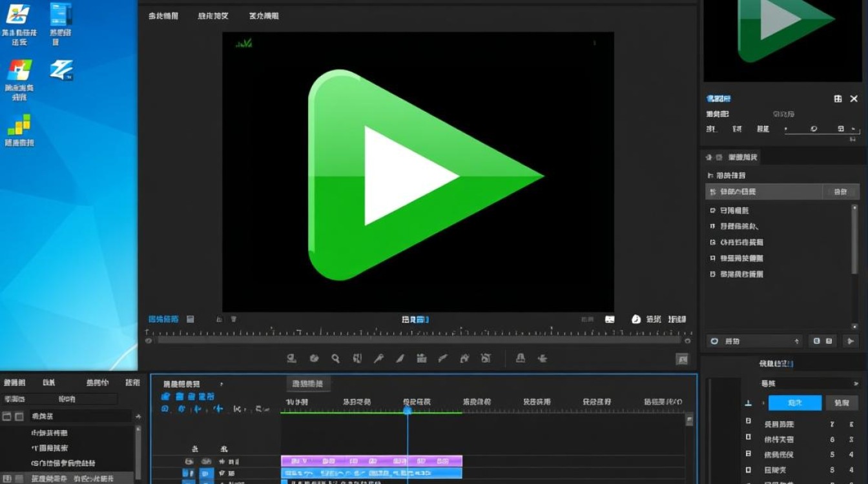868x484 pixels.
Task: Open the yellow-green blocks desktop icon
Action: click(x=19, y=125)
